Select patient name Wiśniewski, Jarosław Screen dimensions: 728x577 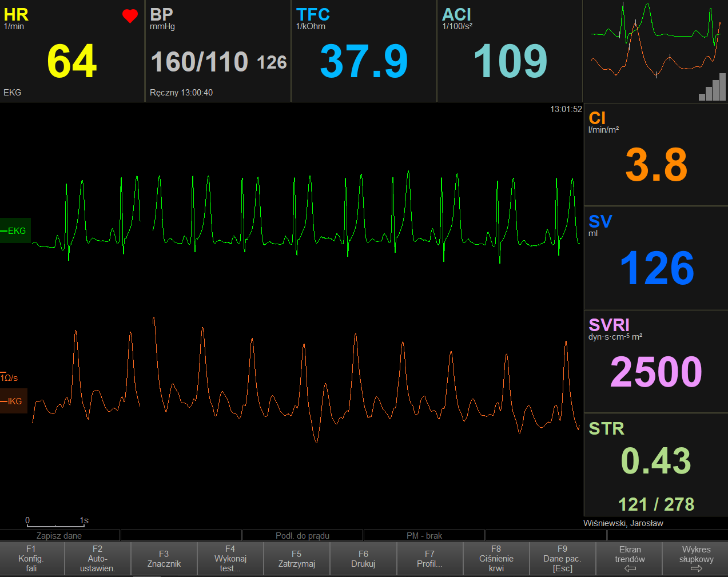point(623,523)
